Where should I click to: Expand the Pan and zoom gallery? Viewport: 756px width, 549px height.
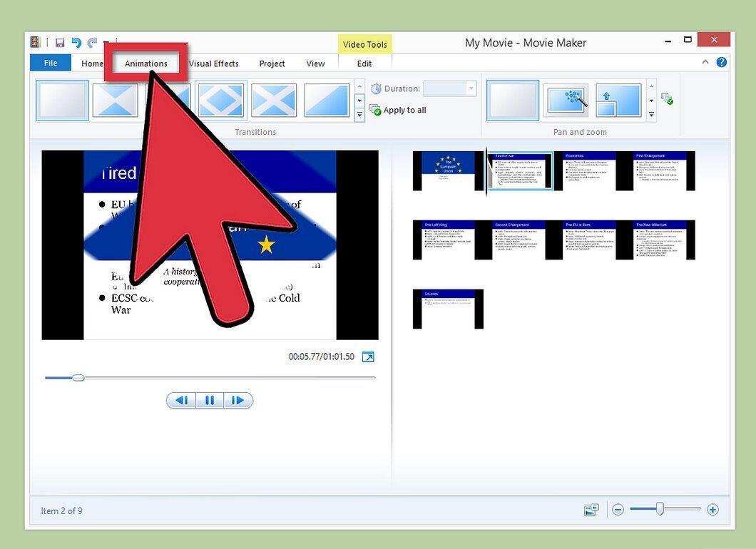coord(651,115)
